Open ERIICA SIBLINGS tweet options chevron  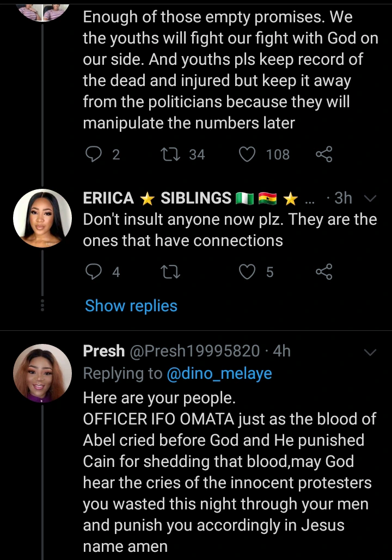(370, 199)
